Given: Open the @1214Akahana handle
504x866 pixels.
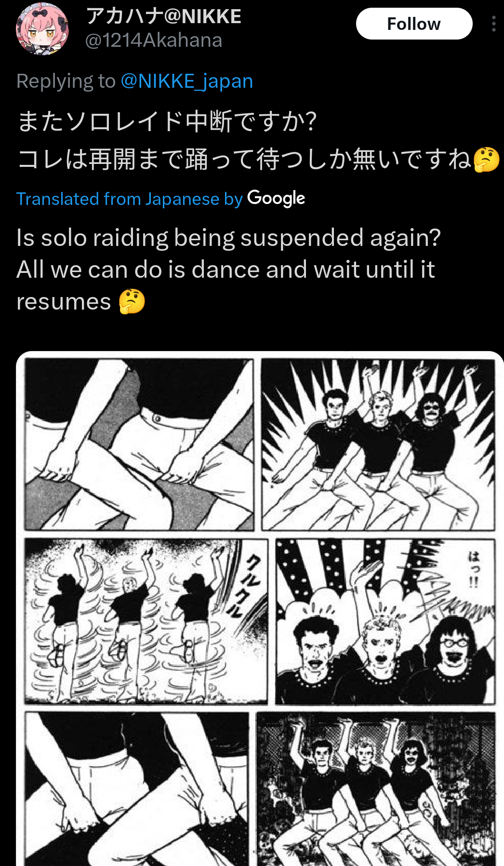Looking at the screenshot, I should point(154,41).
